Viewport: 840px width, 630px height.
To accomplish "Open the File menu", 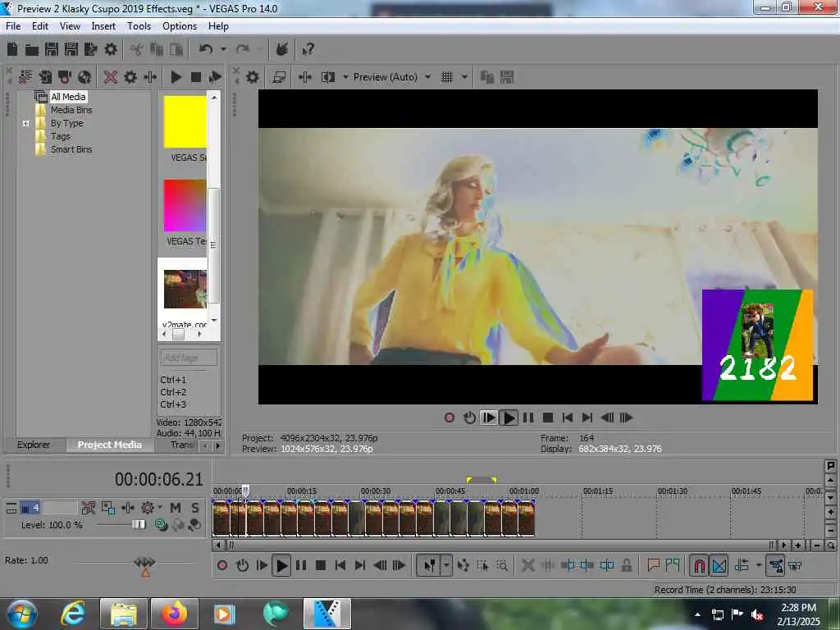I will tap(13, 25).
